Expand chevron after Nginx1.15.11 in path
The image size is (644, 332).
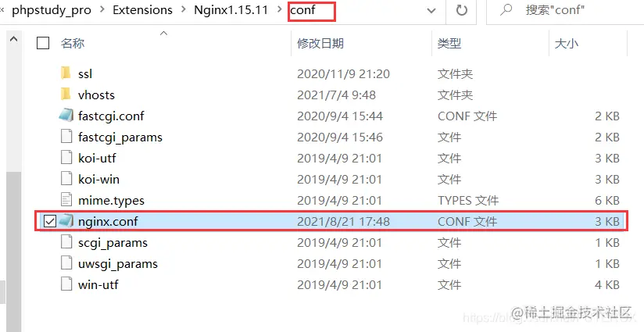coord(280,10)
